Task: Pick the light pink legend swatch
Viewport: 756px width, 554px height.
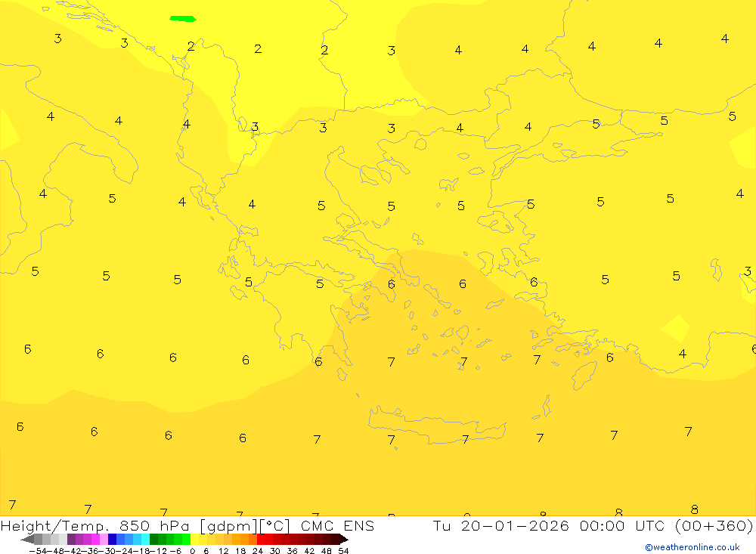Action: pyautogui.click(x=104, y=540)
